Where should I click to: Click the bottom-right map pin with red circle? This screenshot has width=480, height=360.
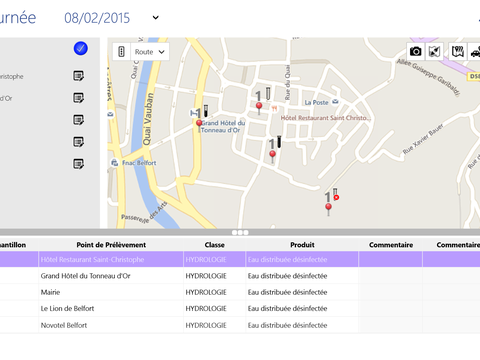[x=328, y=209]
